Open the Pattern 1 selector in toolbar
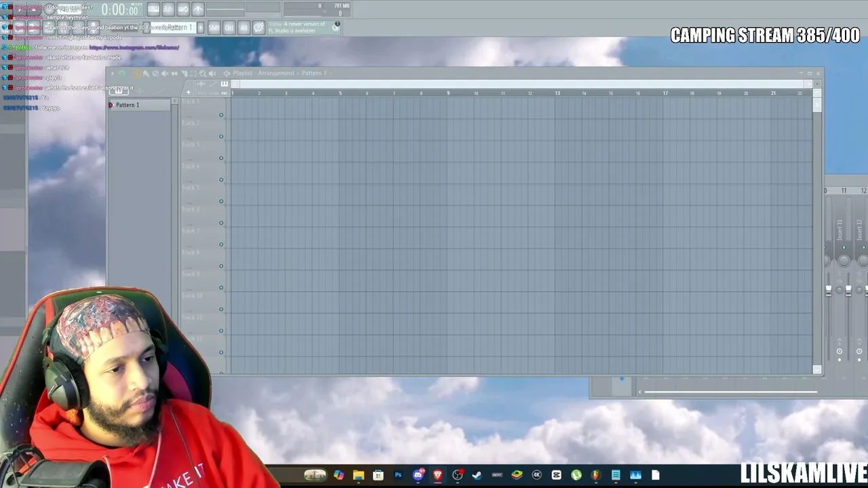The image size is (868, 488). point(172,27)
